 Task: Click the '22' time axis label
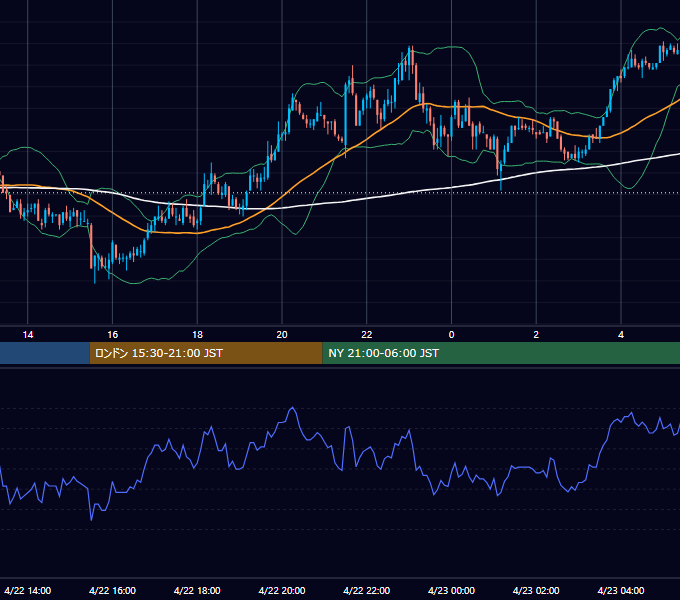[x=367, y=334]
